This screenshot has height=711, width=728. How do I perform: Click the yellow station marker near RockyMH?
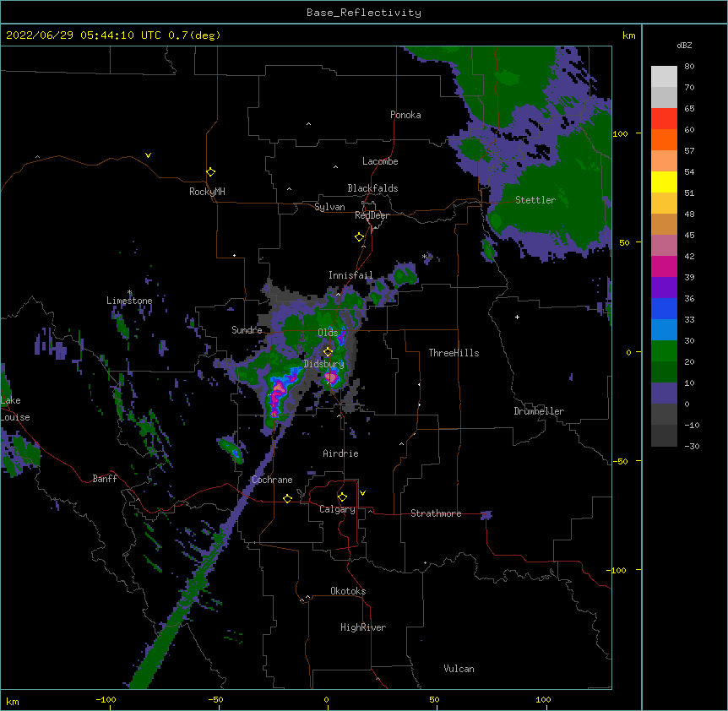coord(210,171)
